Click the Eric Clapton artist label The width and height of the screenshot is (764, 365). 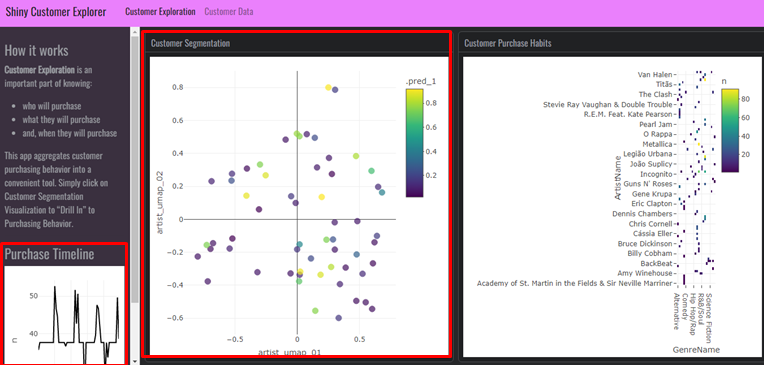[x=651, y=204]
